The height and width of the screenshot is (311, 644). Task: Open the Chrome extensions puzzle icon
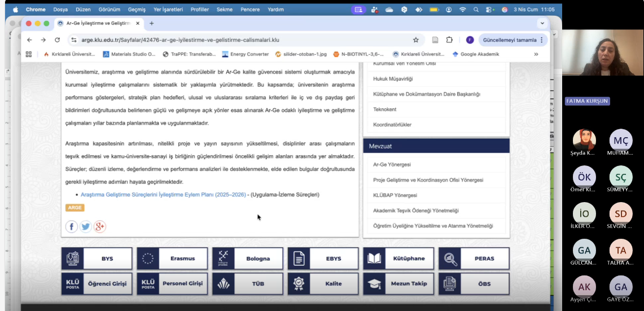(449, 40)
